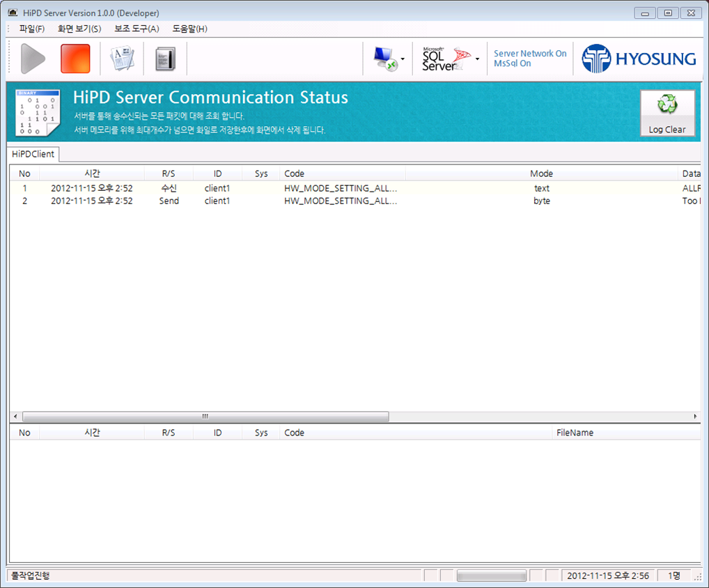The height and width of the screenshot is (588, 709).
Task: Minimize the HiPD Server window
Action: [645, 13]
